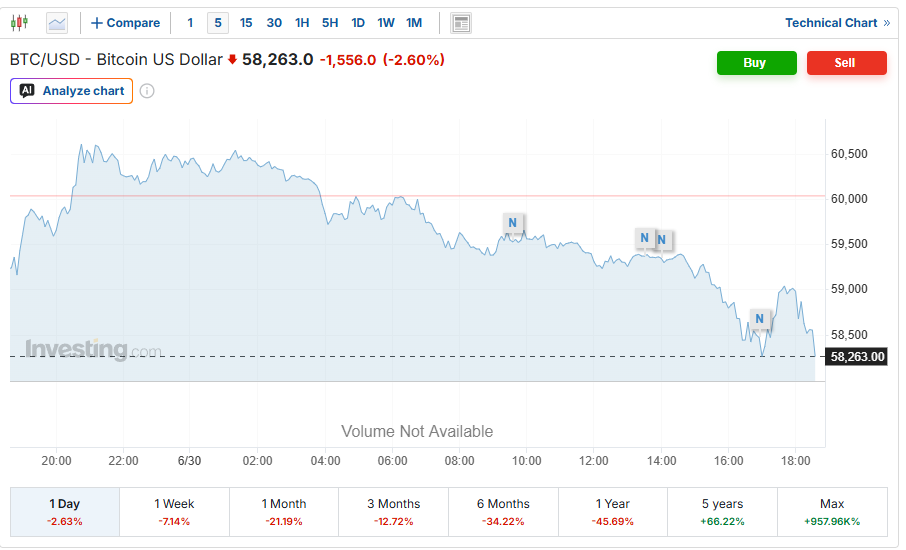Open the news table layout icon
906x550 pixels.
tap(461, 23)
